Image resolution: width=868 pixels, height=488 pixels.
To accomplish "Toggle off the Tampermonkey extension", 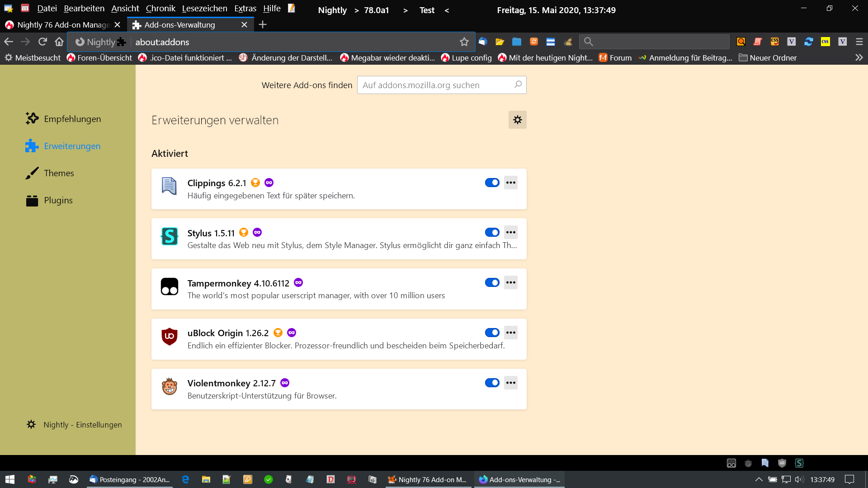I will pyautogui.click(x=492, y=282).
